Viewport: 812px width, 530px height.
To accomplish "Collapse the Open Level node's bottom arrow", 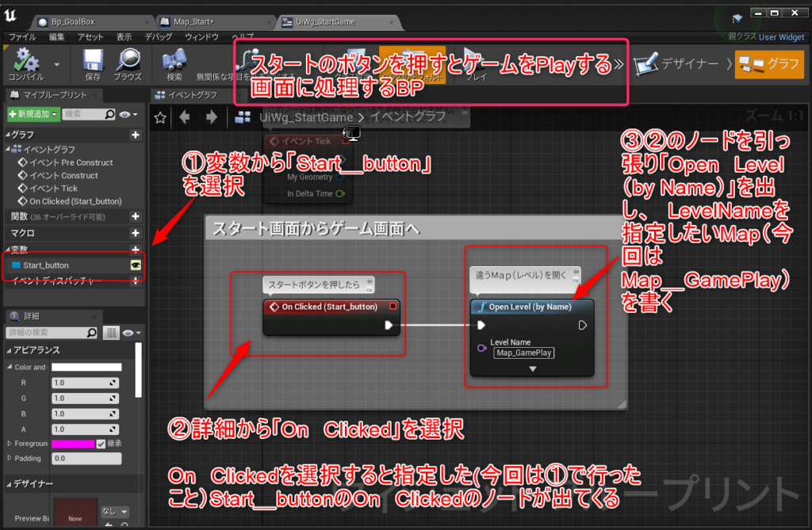I will click(532, 368).
